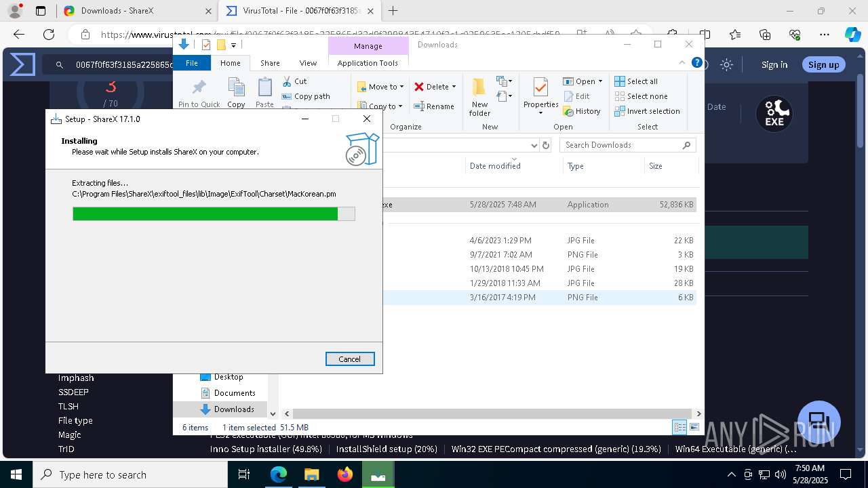Open the Quick Access Toolbar customize dropdown
The image size is (868, 488).
click(x=233, y=45)
